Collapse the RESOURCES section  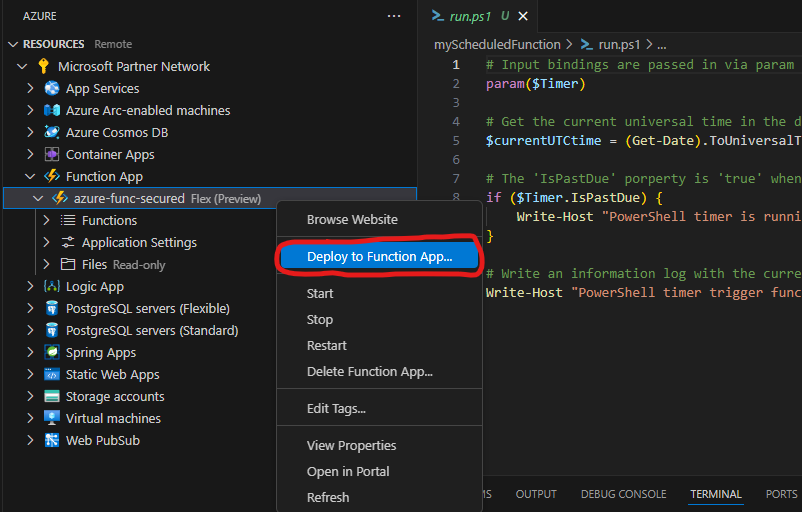click(x=13, y=44)
